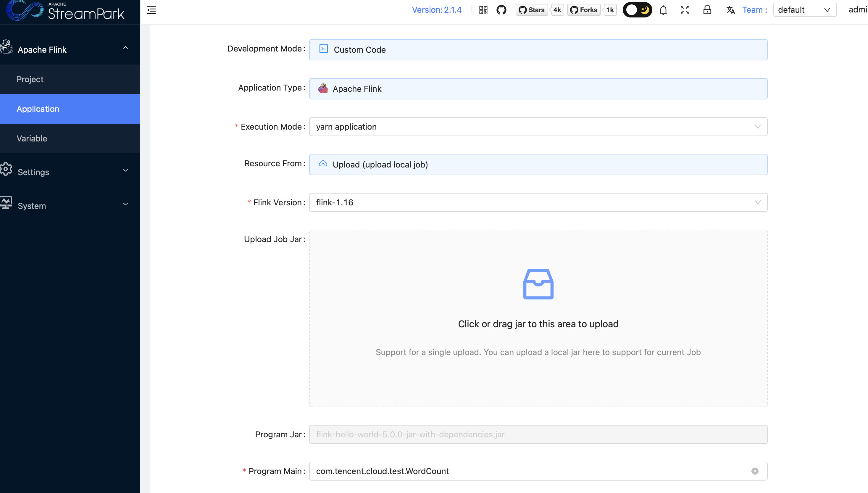Screen dimensions: 868x493
Task: Click the 'Support for a single upload' hint text
Action: click(x=538, y=352)
